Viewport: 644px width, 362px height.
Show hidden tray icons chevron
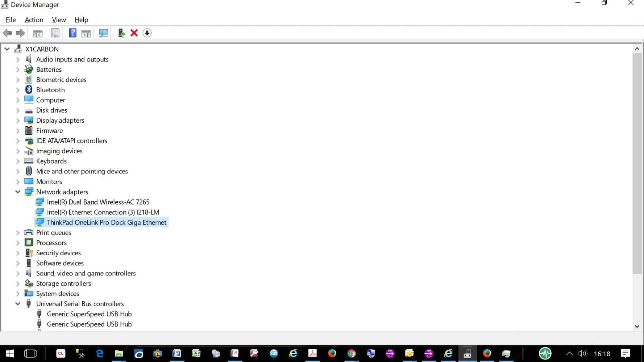(569, 354)
